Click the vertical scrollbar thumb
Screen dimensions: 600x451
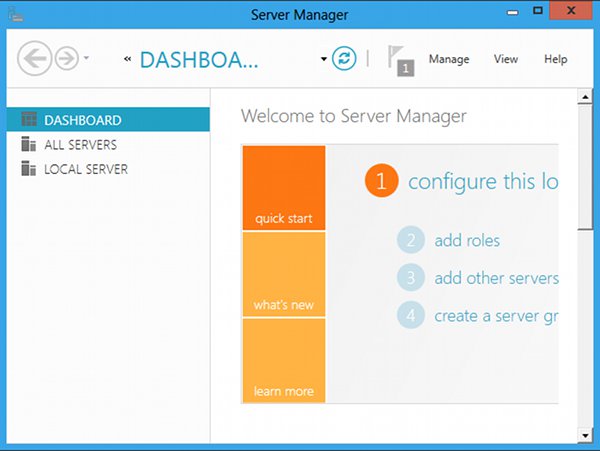pyautogui.click(x=585, y=167)
